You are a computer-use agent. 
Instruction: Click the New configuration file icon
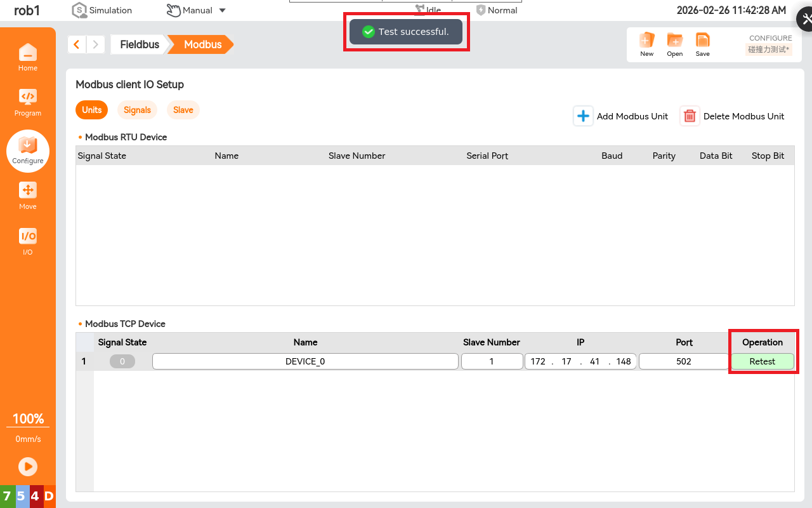point(646,44)
